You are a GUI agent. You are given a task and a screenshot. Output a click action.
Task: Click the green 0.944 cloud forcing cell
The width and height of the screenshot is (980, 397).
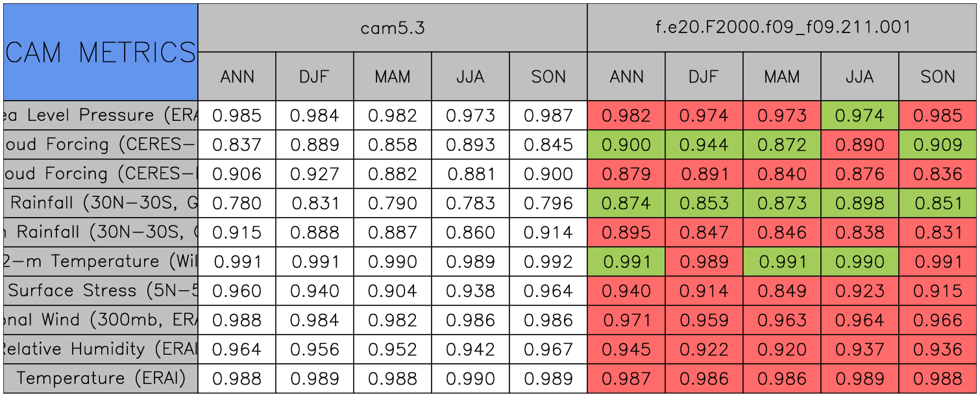704,145
